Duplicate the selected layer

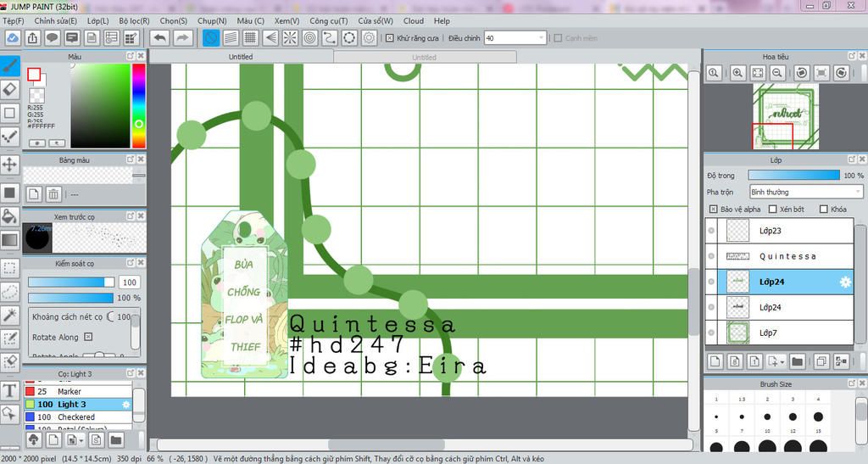tap(821, 361)
